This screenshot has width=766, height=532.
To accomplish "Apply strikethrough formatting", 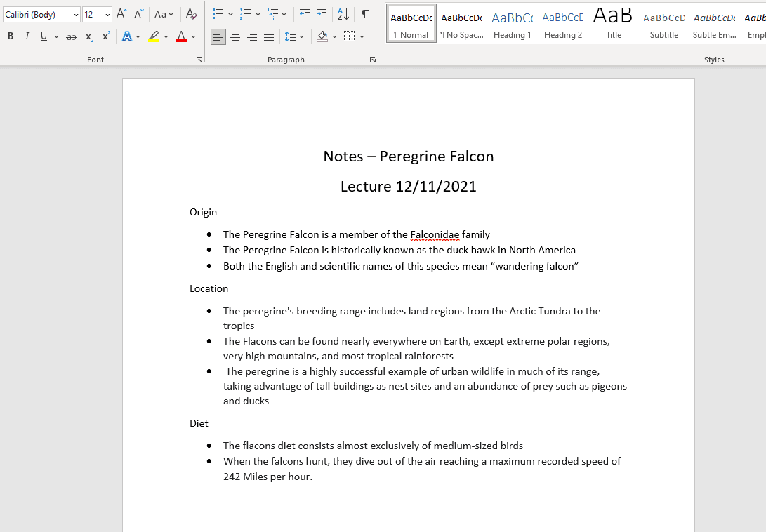I will coord(72,36).
